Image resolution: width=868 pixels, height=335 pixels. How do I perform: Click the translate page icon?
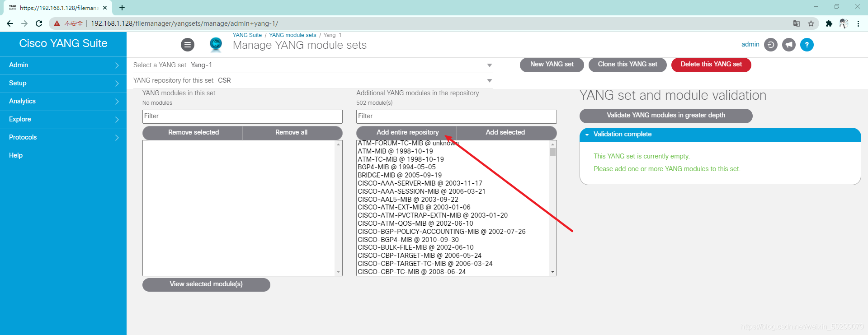797,23
